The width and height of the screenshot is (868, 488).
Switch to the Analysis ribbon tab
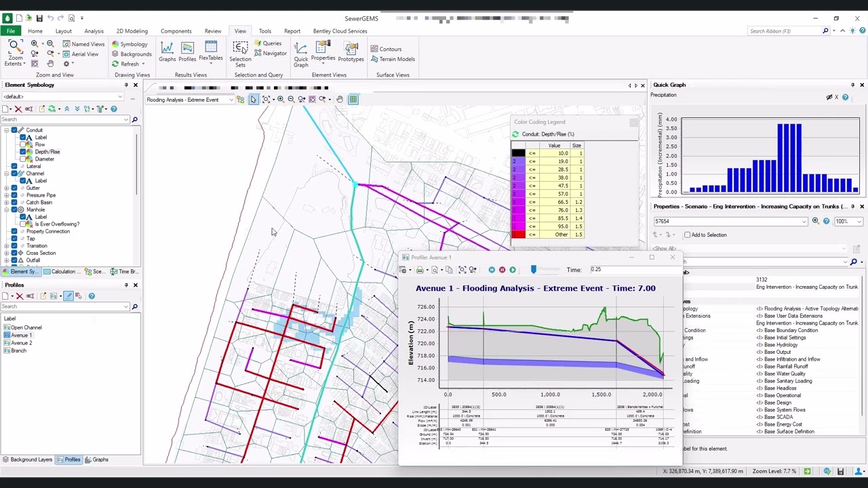[94, 31]
